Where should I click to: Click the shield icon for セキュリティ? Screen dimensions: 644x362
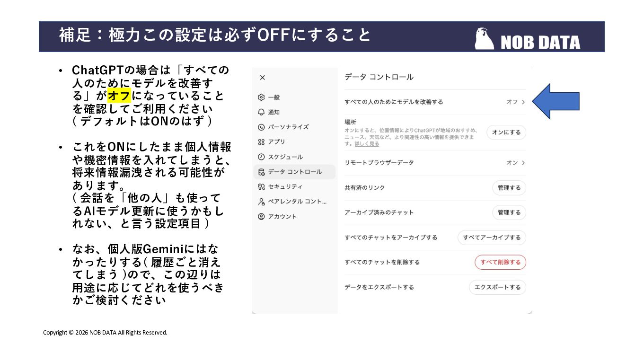click(261, 186)
